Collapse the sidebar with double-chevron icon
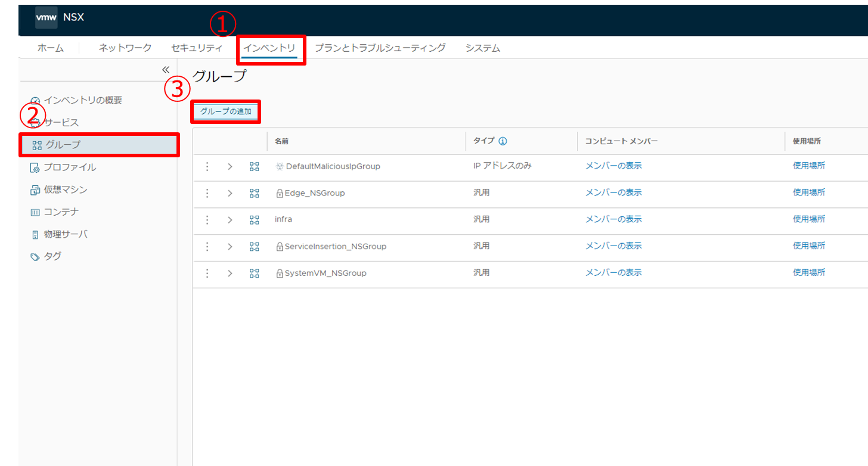This screenshot has height=466, width=868. point(166,70)
